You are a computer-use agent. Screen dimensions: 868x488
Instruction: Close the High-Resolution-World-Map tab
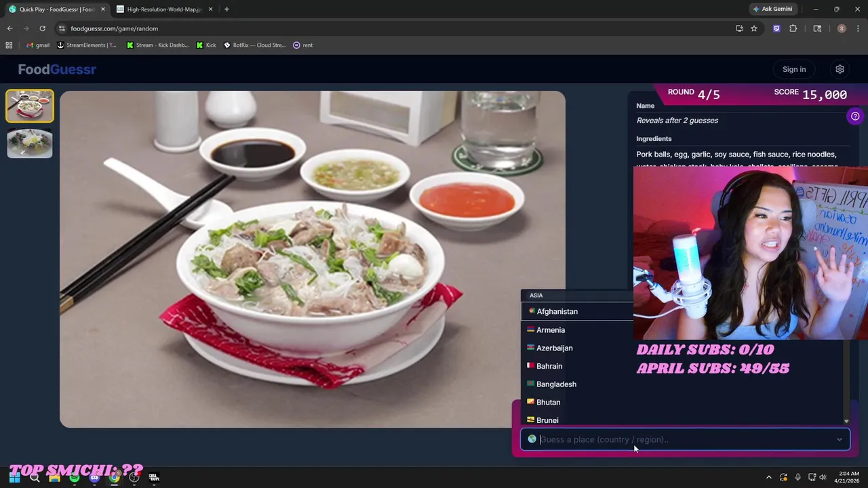tap(210, 9)
